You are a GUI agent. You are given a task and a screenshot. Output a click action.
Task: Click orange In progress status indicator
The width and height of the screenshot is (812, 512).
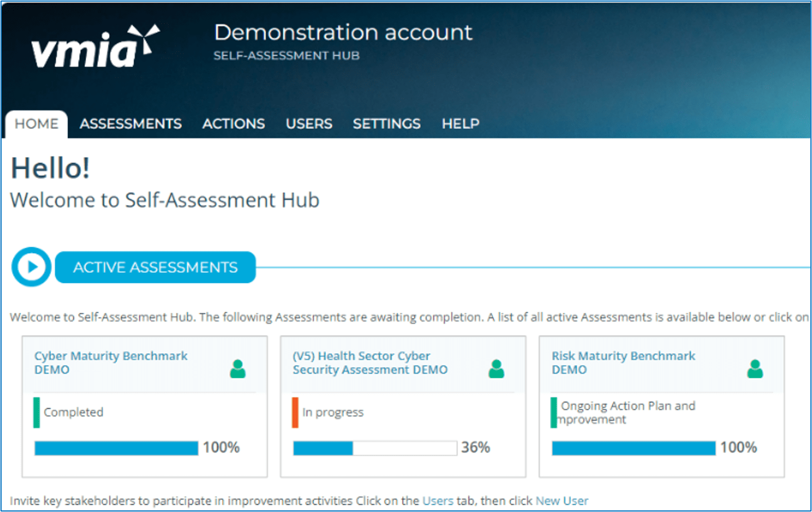(x=295, y=412)
